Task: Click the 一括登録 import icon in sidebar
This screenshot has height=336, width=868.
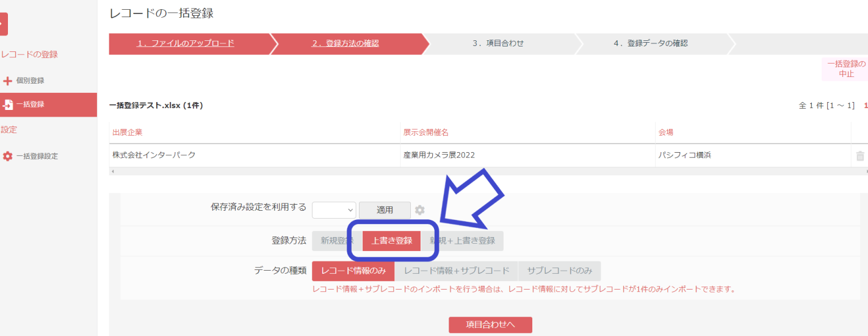Action: [8, 104]
